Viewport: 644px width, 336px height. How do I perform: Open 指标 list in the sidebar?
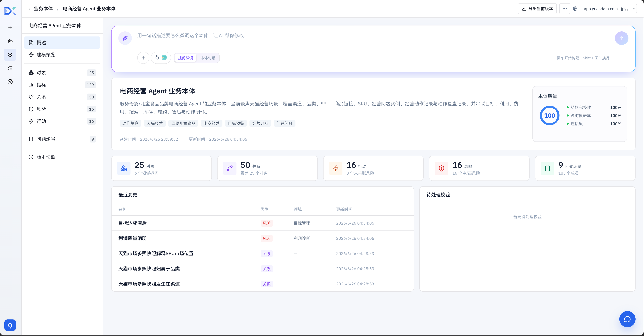[x=62, y=85]
